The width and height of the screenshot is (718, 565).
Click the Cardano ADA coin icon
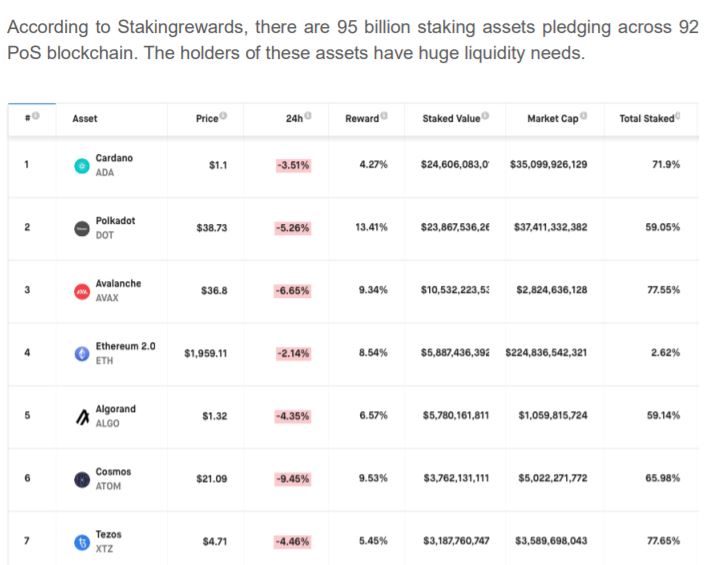click(x=82, y=166)
